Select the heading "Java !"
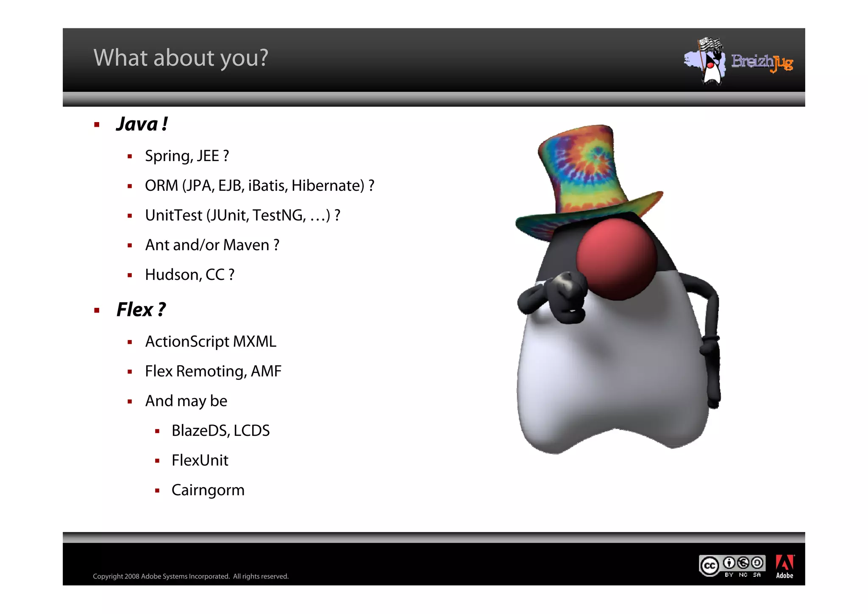Image resolution: width=868 pixels, height=614 pixels. point(142,124)
